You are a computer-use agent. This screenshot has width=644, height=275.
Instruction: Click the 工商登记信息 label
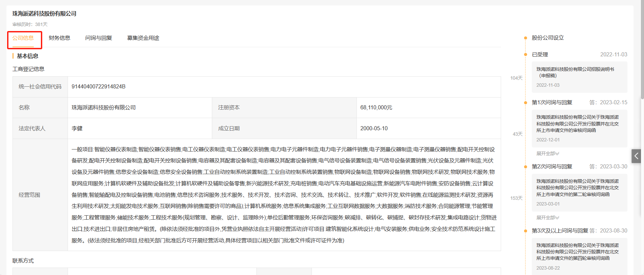[x=28, y=69]
